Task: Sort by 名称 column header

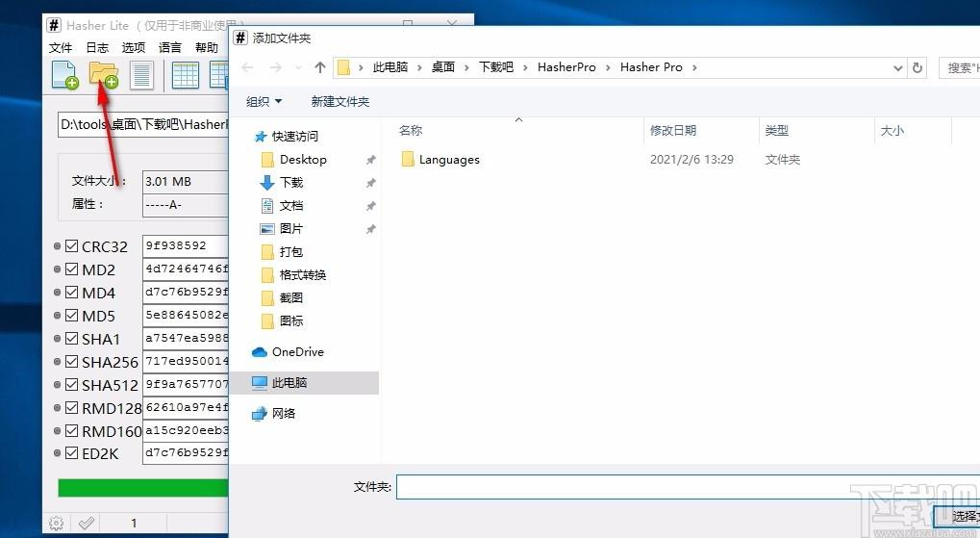Action: pos(411,130)
